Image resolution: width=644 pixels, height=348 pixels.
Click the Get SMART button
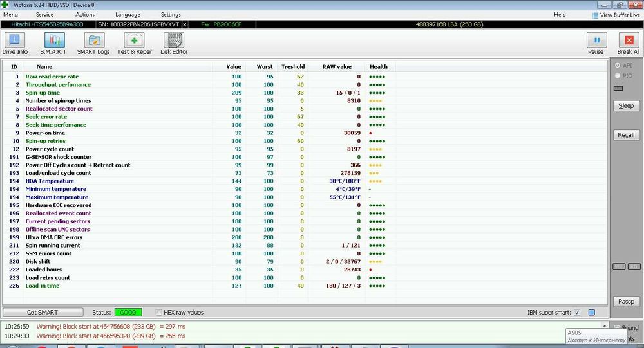(x=43, y=312)
